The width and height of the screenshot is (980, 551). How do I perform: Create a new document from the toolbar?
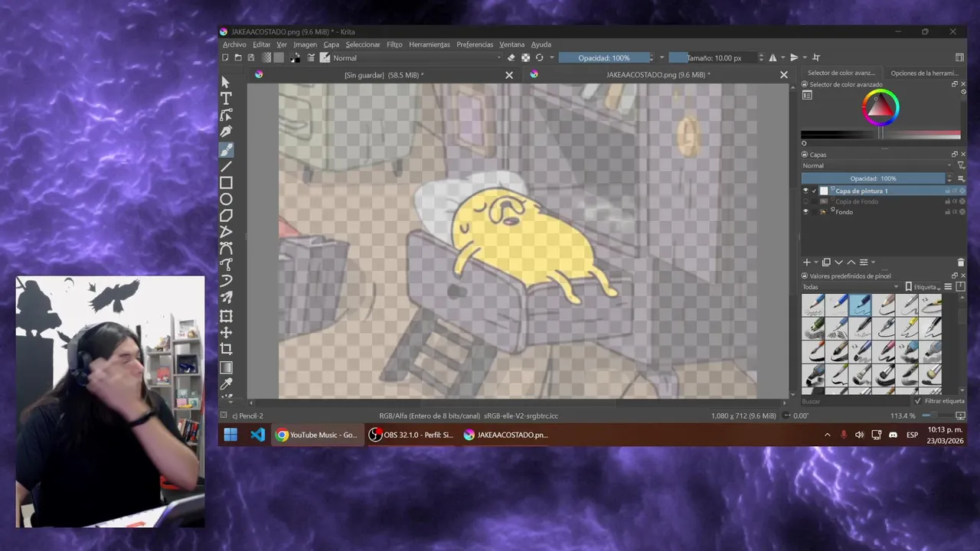click(x=225, y=57)
